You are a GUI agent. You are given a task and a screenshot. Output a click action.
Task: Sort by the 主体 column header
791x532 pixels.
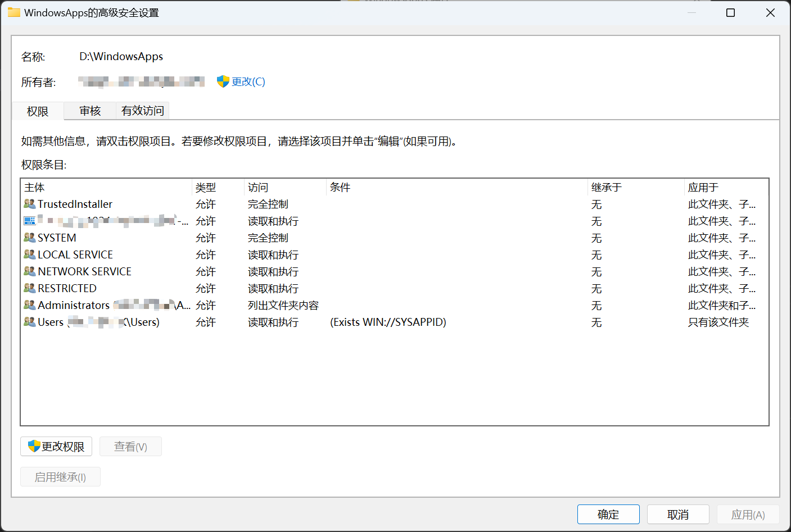click(34, 188)
